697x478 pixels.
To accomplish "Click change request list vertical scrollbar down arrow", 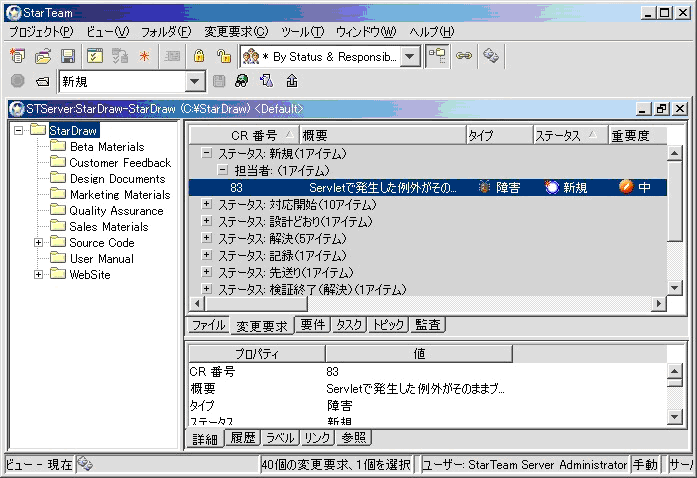I will click(675, 287).
